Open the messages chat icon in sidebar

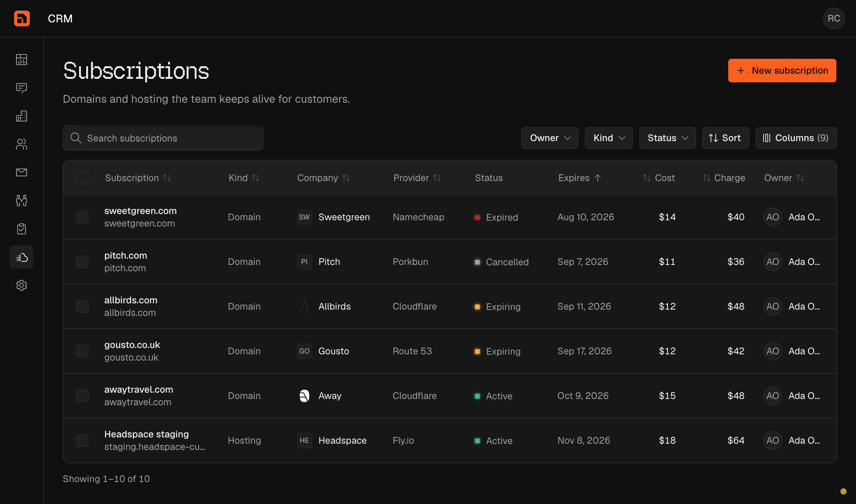(22, 88)
